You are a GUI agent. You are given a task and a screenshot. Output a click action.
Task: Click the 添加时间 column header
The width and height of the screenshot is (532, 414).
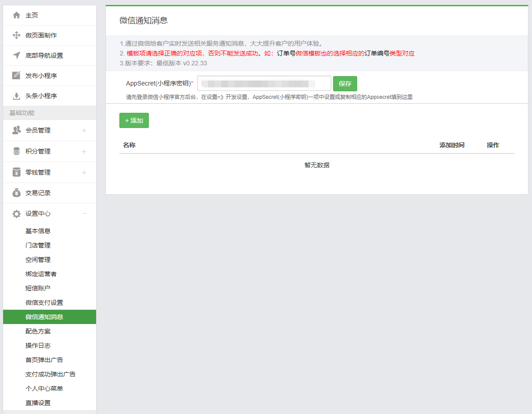452,145
